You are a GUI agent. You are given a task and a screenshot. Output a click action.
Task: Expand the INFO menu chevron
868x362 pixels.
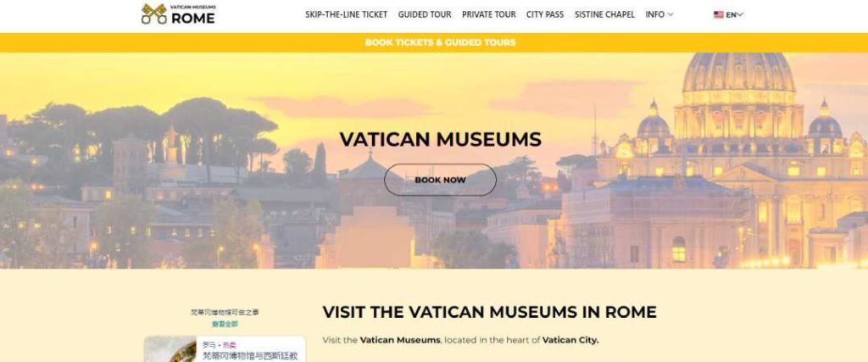tap(670, 15)
